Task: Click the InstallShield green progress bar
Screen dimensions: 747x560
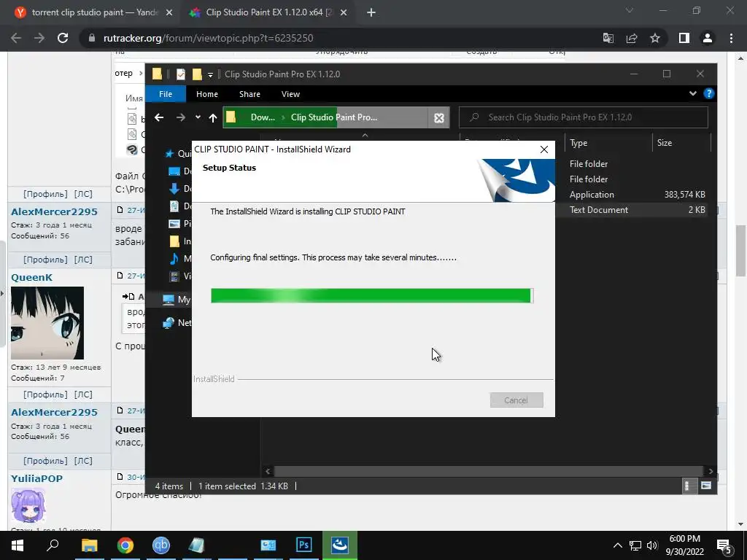Action: click(371, 296)
